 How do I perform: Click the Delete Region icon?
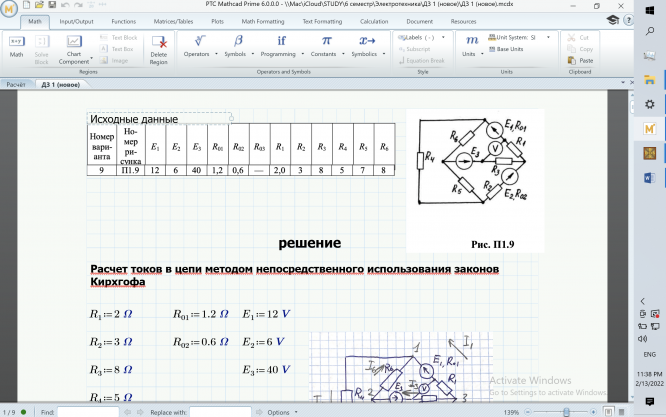(158, 48)
